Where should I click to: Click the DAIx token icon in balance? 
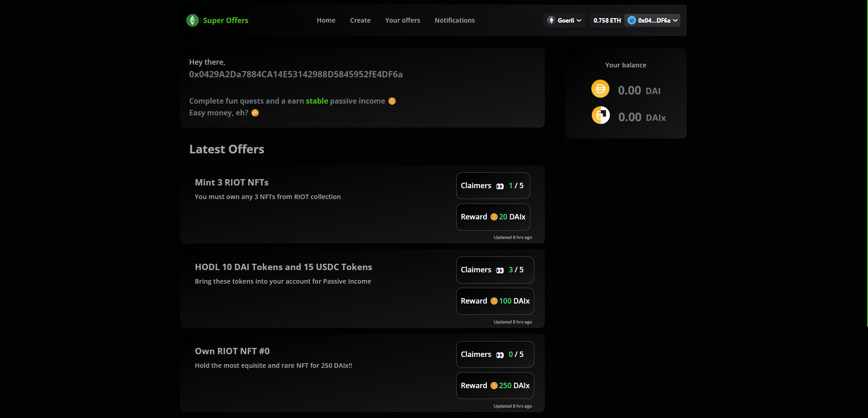(x=600, y=115)
